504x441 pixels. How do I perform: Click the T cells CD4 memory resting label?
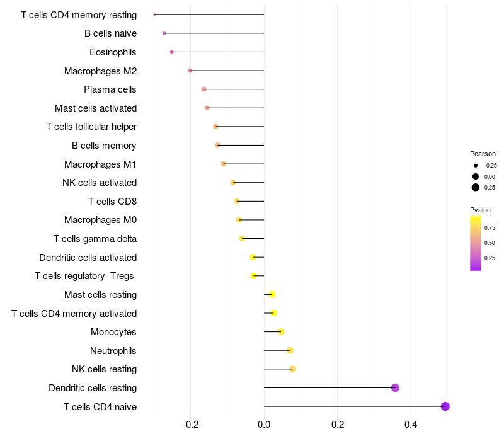pos(79,15)
